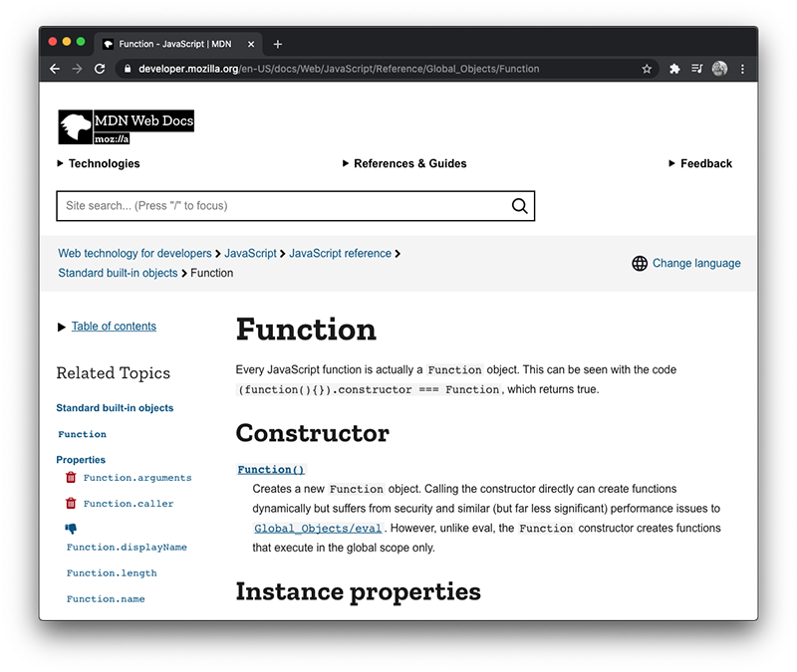Click the trash icon beside Function.caller

[70, 503]
